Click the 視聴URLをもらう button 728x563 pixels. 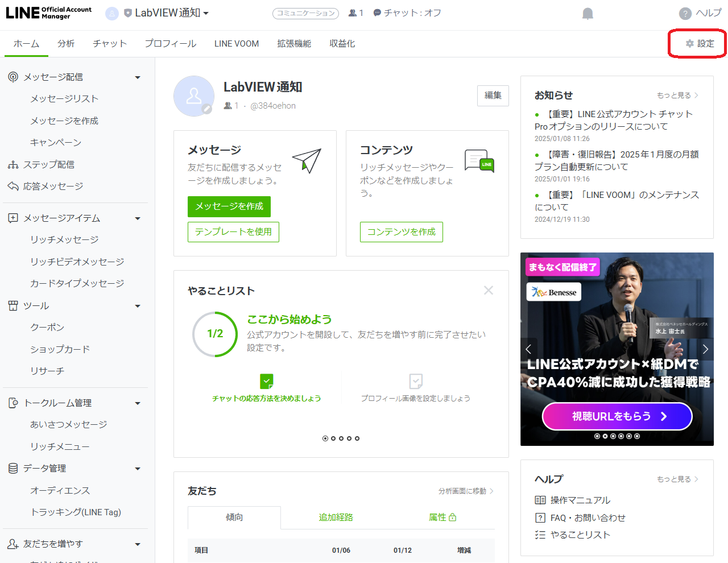(617, 416)
